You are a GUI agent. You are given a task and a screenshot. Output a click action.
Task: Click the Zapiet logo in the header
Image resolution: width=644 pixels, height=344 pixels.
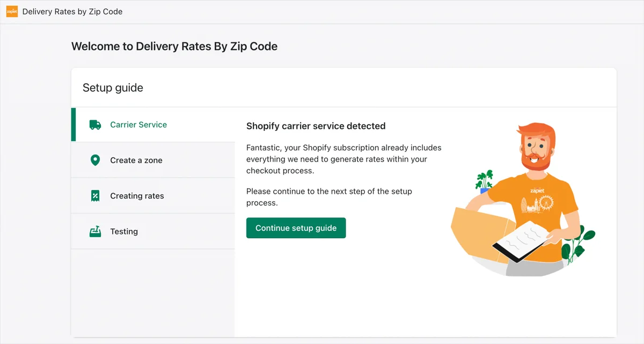[x=12, y=11]
